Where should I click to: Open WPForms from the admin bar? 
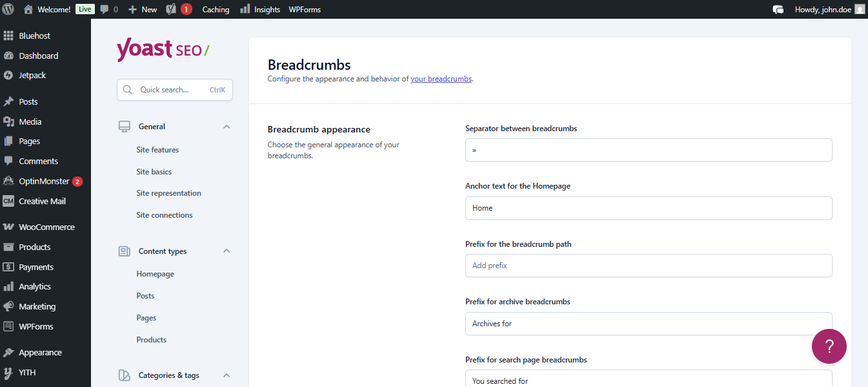(x=304, y=9)
